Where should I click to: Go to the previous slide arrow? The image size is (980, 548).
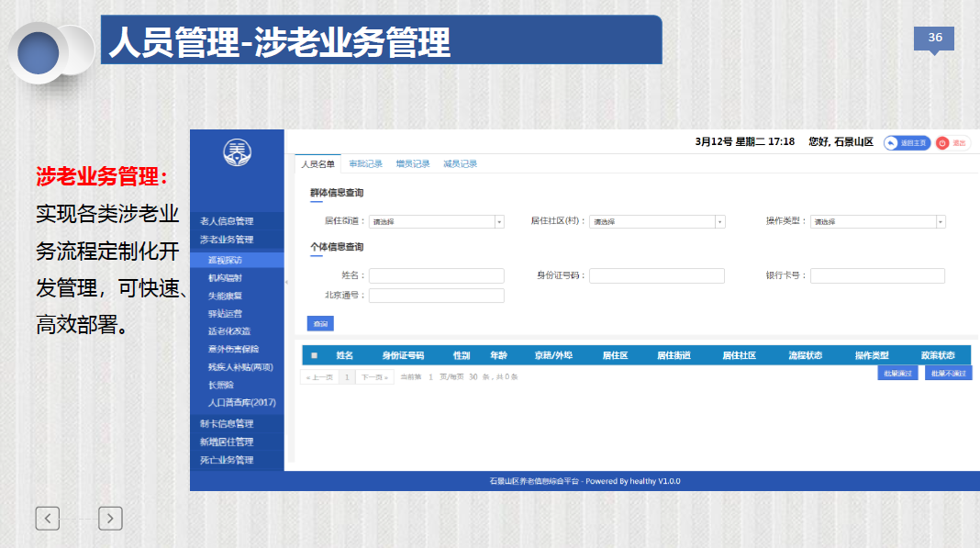[48, 518]
